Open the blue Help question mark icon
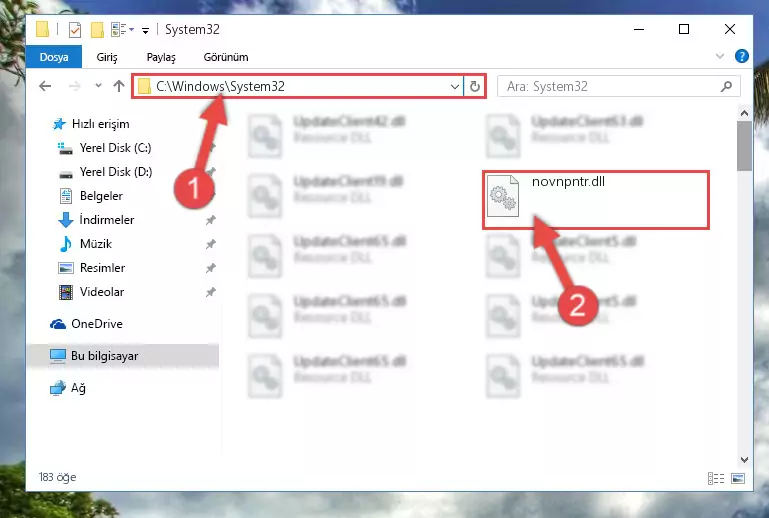The image size is (769, 518). pos(742,56)
